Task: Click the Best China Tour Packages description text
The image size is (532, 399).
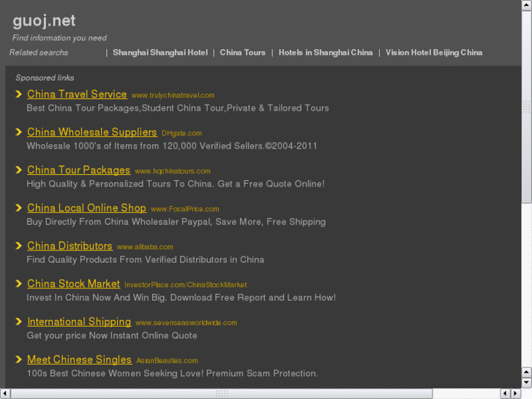Action: 178,108
